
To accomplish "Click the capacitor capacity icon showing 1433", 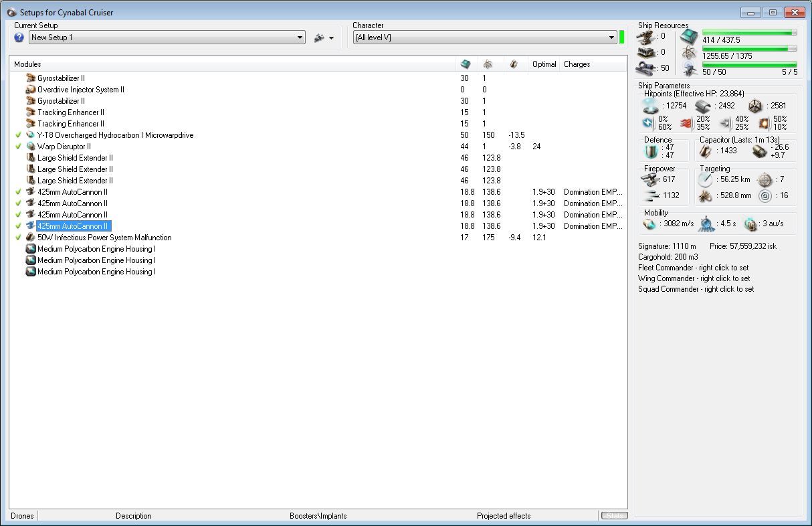I will click(706, 151).
